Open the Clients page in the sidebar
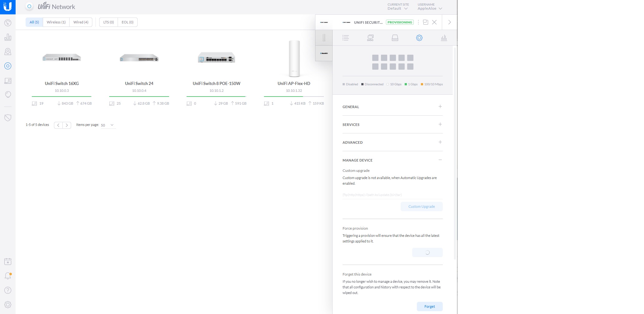 pos(8,81)
